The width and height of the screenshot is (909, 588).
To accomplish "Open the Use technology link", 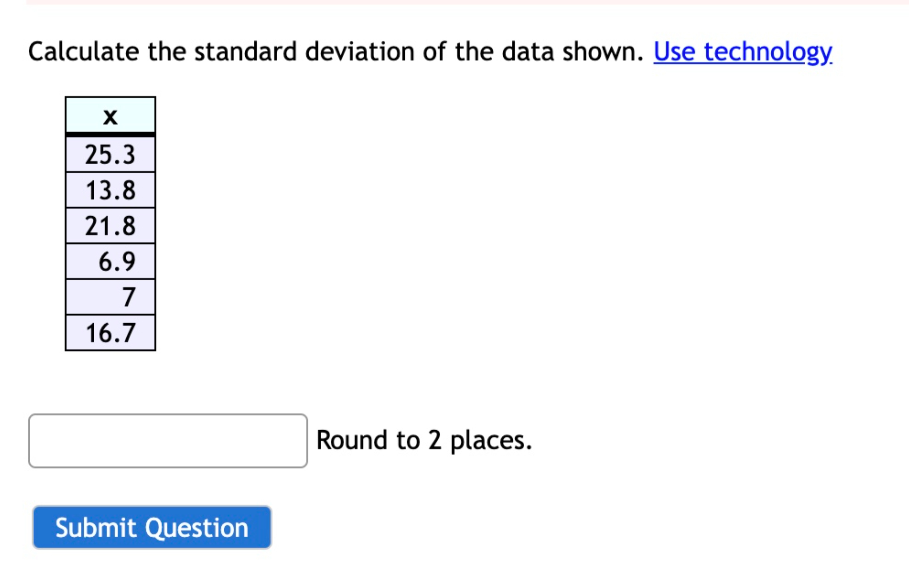I will (x=741, y=52).
